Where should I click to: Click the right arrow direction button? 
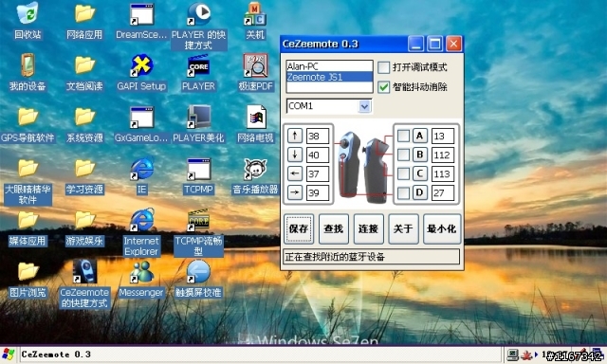point(295,192)
